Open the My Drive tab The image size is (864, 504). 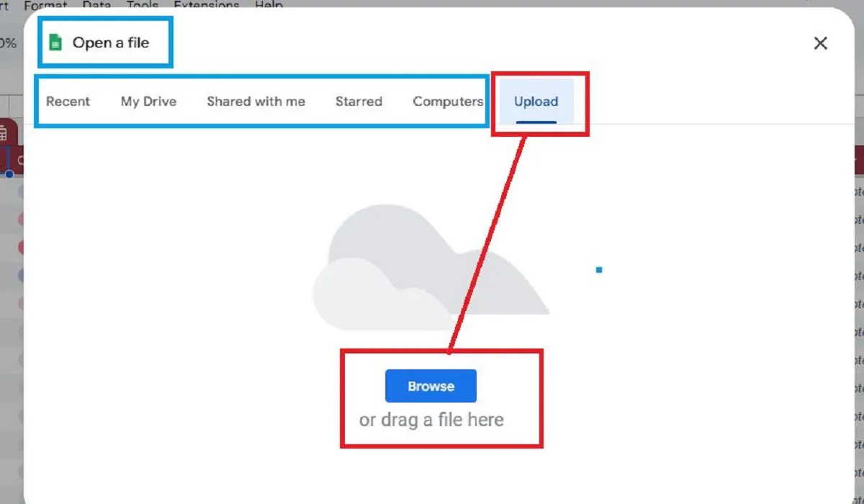coord(148,102)
